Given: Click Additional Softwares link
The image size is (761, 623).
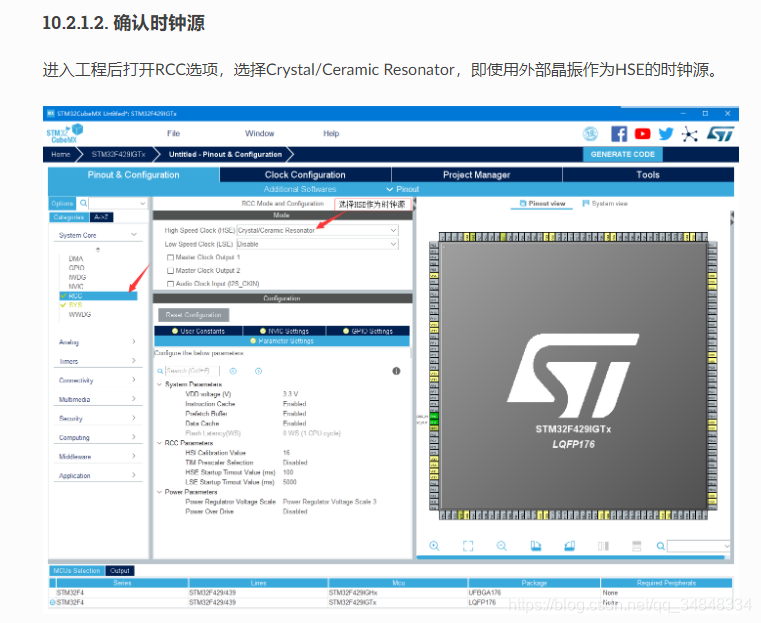Looking at the screenshot, I should (300, 189).
